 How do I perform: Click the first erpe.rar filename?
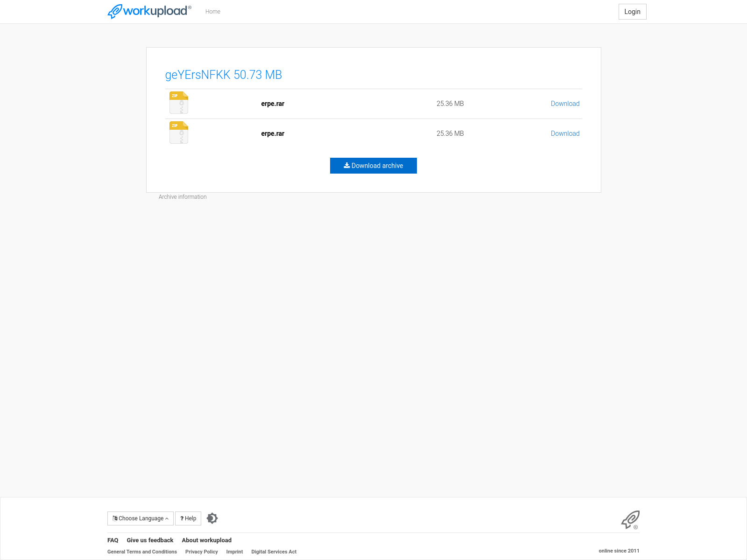pos(273,104)
